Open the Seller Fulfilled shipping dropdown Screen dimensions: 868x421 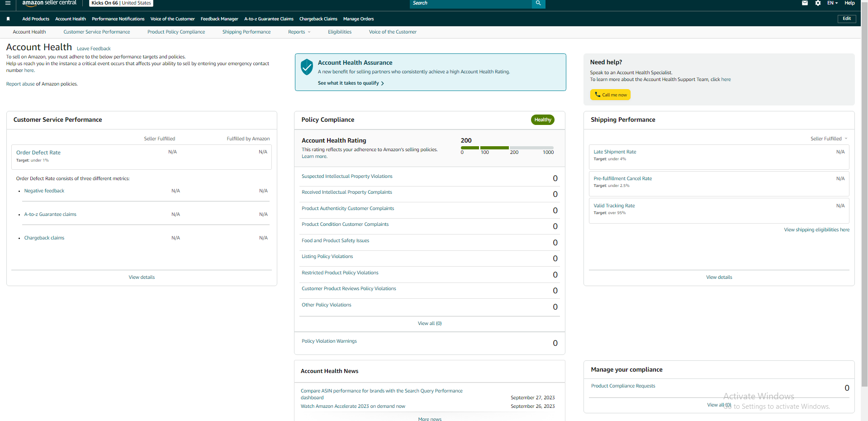coord(829,139)
